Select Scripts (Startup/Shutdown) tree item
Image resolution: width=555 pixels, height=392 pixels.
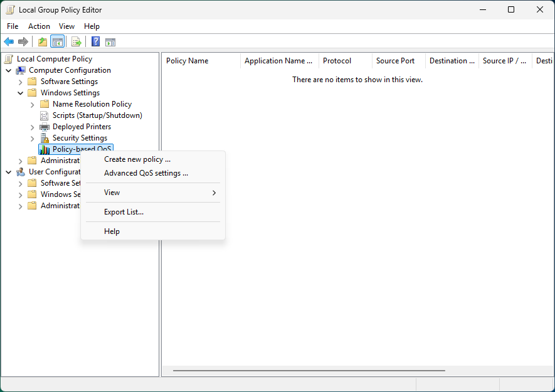coord(97,115)
